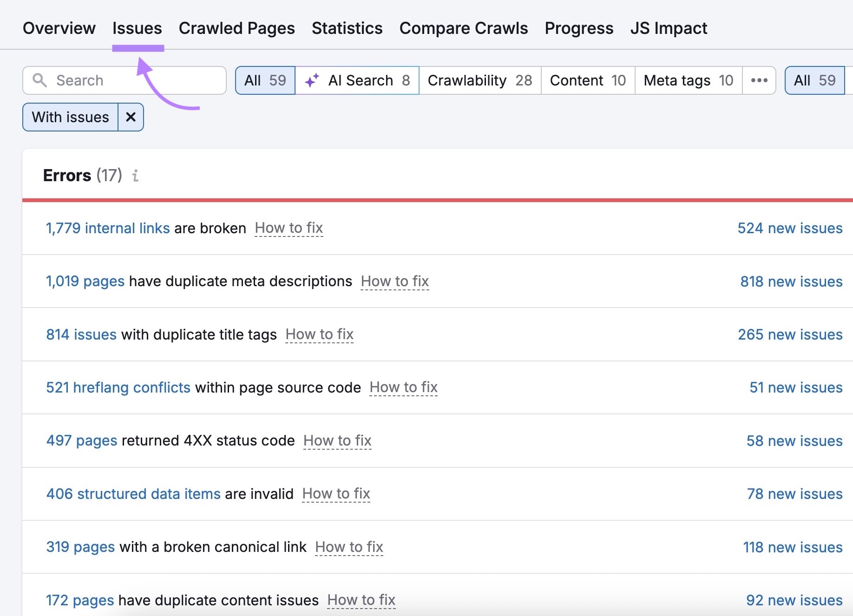Screen dimensions: 853x616
Task: Open How to fix for 4XX status codes
Action: pyautogui.click(x=337, y=440)
